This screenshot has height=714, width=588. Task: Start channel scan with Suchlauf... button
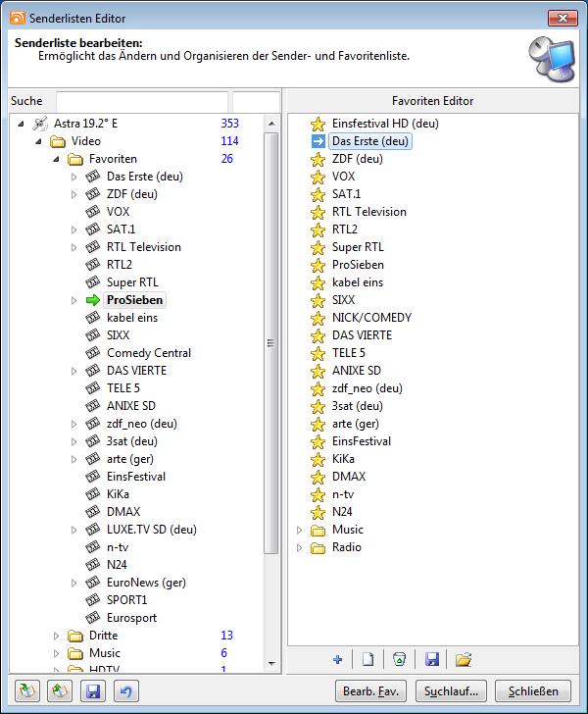click(x=451, y=691)
